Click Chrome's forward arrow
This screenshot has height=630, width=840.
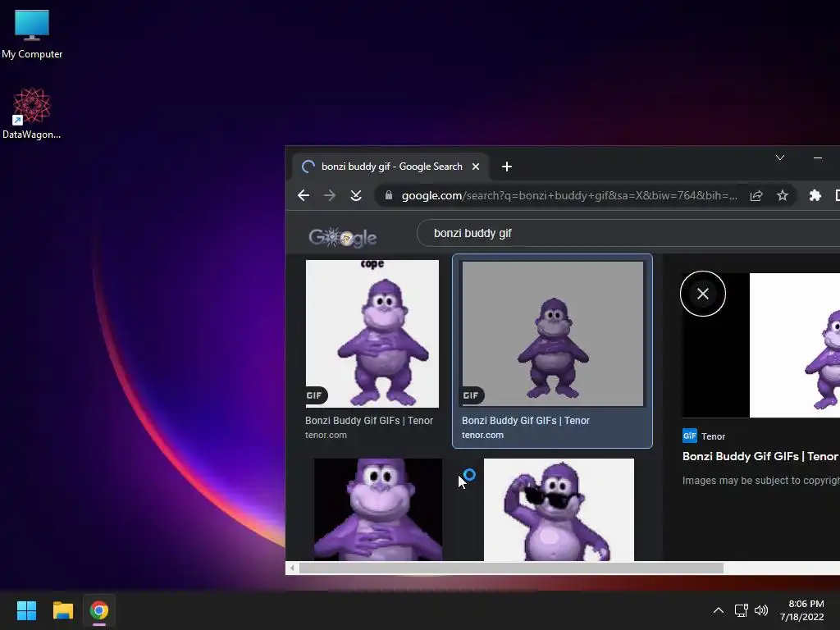[330, 195]
